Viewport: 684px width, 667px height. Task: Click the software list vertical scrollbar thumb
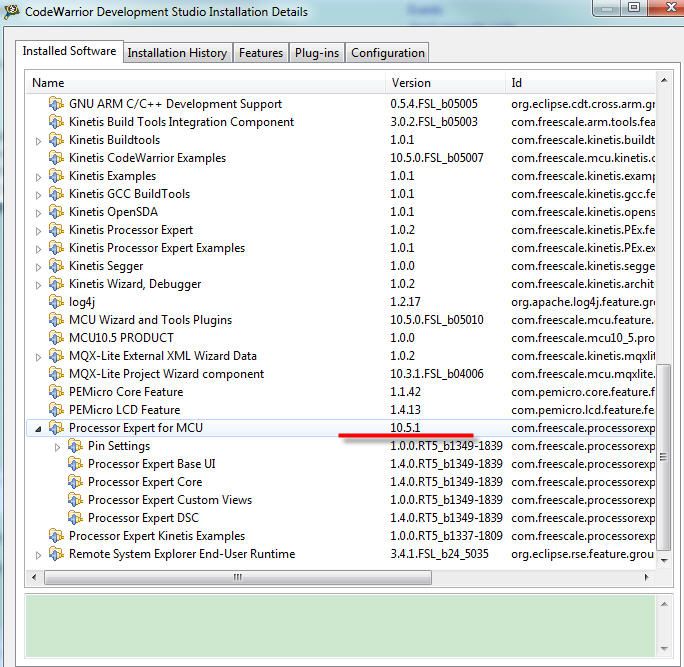(x=663, y=457)
